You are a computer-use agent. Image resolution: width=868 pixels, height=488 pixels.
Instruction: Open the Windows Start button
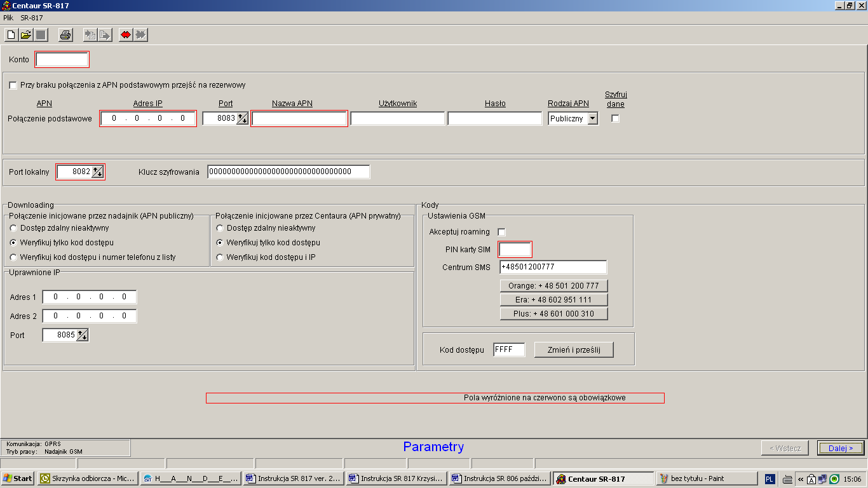[x=18, y=478]
